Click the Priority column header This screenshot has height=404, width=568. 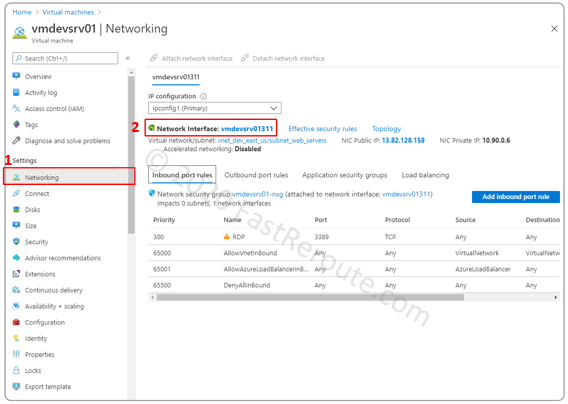click(x=164, y=220)
